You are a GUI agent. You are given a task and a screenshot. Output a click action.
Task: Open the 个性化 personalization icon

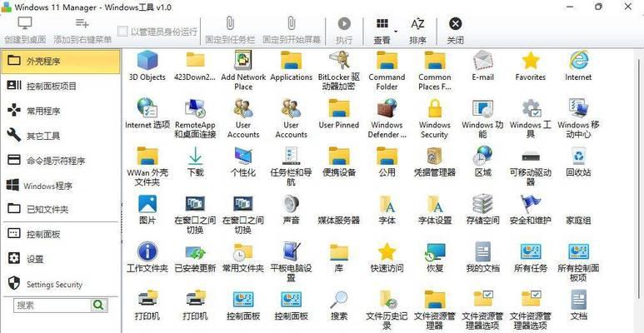[x=243, y=156]
